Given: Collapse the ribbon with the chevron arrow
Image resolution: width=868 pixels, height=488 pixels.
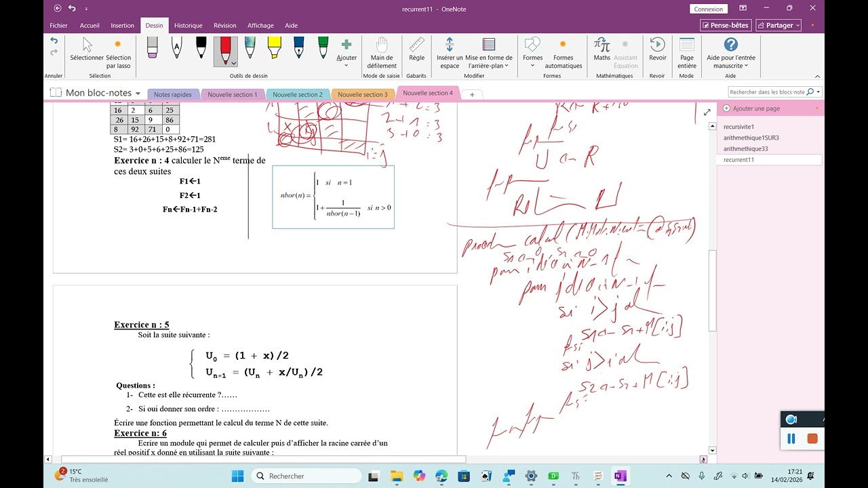Looking at the screenshot, I should coord(817,77).
